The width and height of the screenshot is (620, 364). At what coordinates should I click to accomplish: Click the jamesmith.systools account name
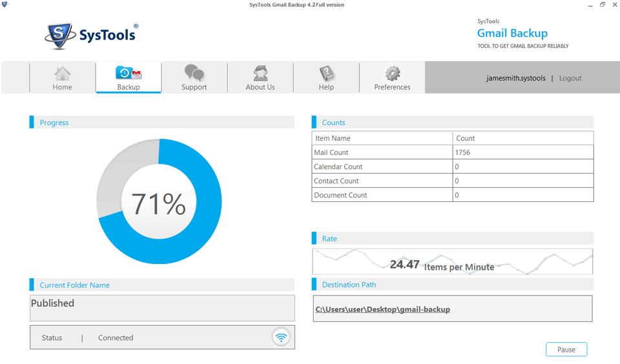click(x=515, y=78)
